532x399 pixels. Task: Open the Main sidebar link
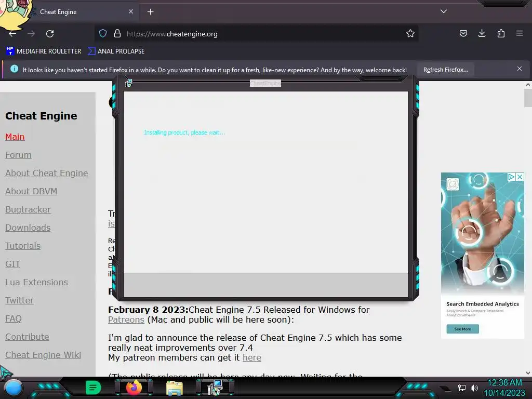click(x=15, y=137)
